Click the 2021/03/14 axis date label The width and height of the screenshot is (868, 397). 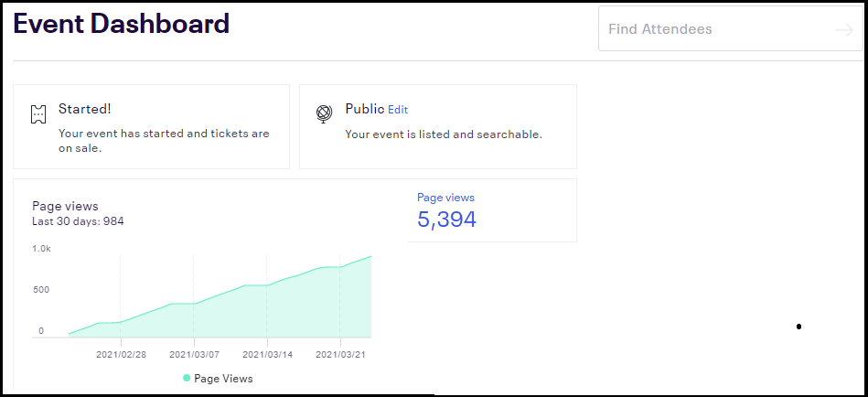(x=267, y=354)
